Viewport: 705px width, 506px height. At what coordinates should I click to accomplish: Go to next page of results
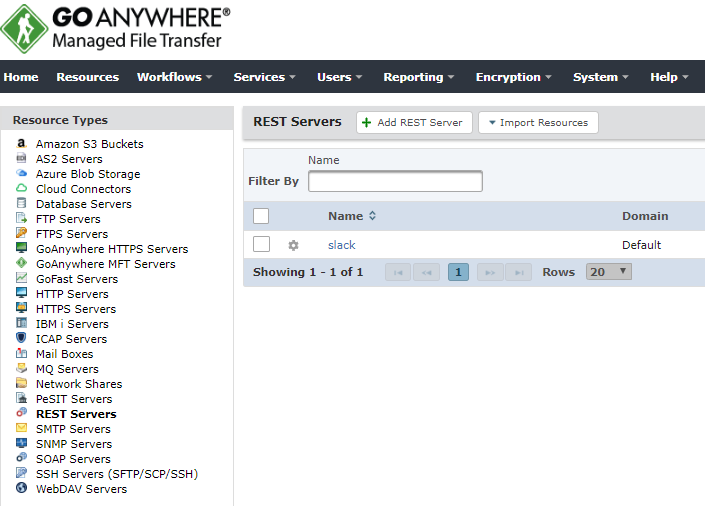pos(490,272)
